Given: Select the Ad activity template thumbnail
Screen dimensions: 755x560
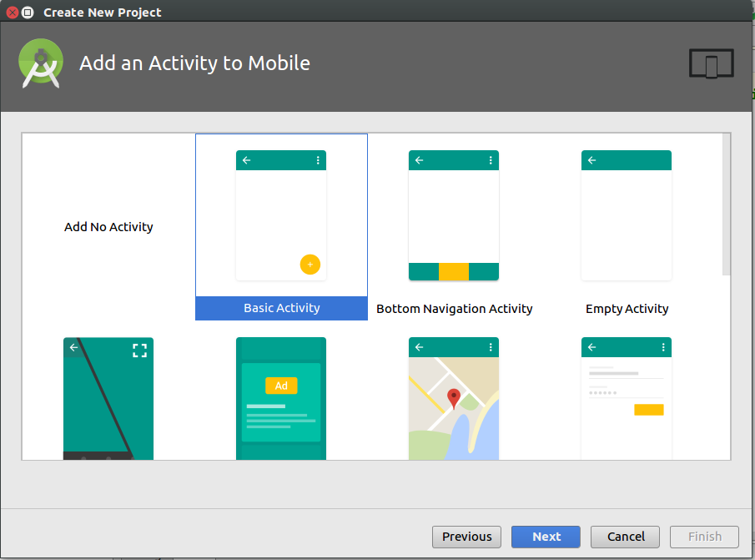Looking at the screenshot, I should coord(281,399).
